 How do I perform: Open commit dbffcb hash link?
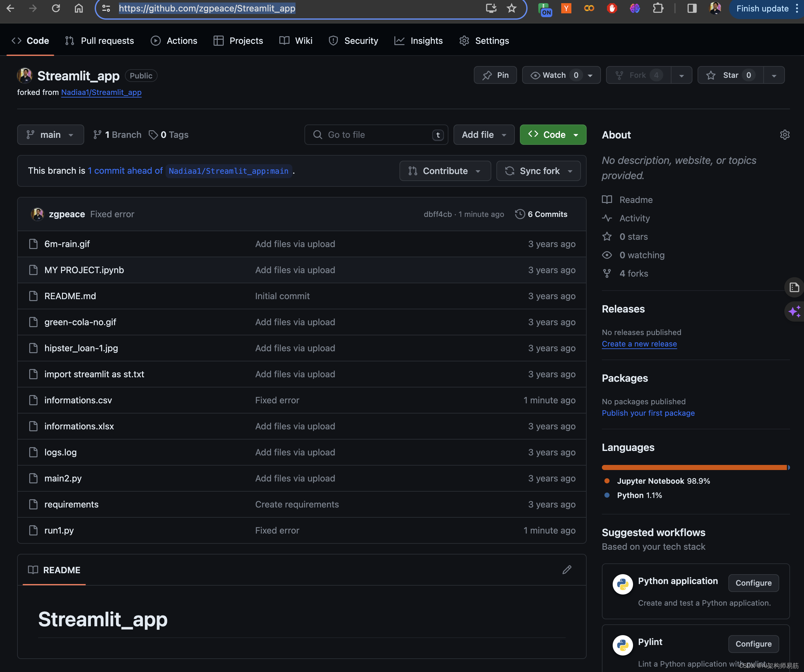(438, 214)
